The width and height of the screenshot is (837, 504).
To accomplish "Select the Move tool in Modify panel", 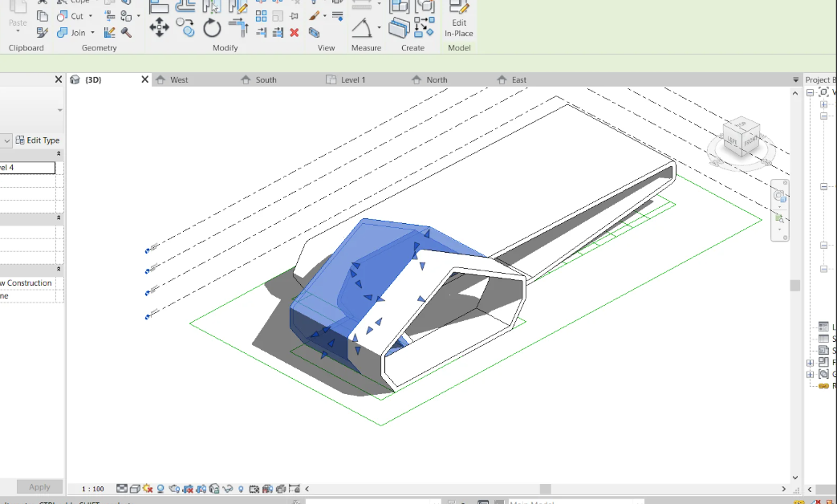I will (x=159, y=27).
